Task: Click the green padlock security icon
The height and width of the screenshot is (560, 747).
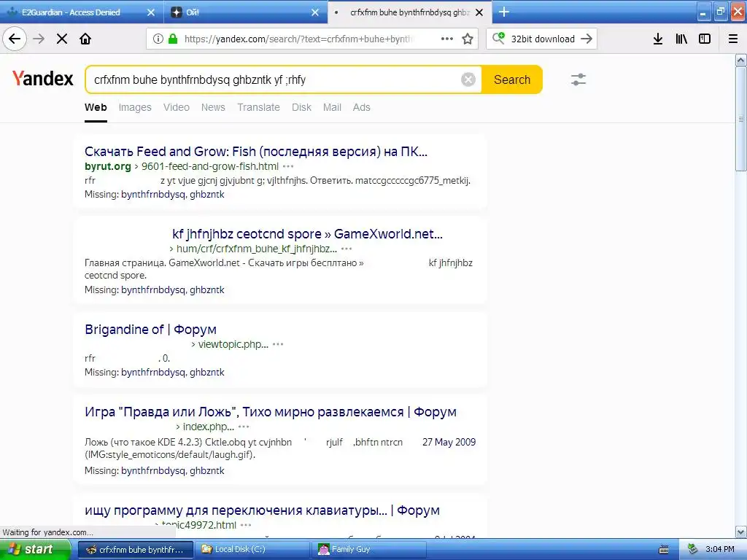Action: 172,39
